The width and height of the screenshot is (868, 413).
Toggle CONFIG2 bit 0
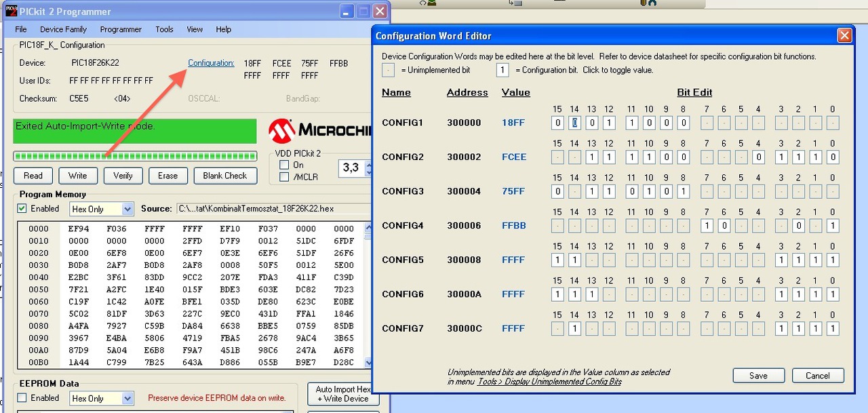click(833, 157)
